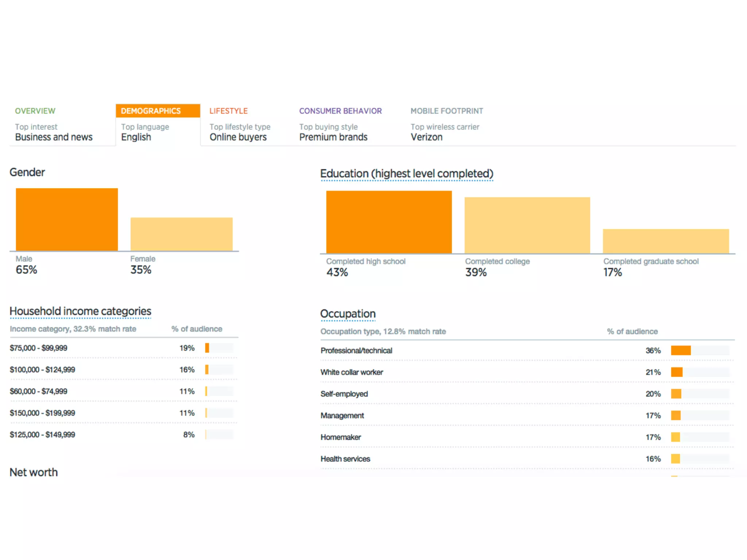The image size is (747, 560).
Task: Select the Homemaker occupation row
Action: [341, 437]
